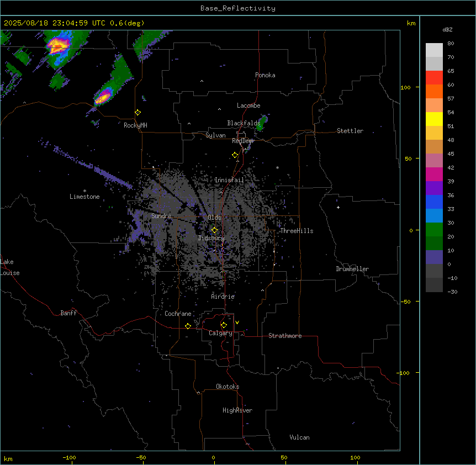Click the Limestone label
Viewport: 476px width, 465px height.
pyautogui.click(x=84, y=197)
